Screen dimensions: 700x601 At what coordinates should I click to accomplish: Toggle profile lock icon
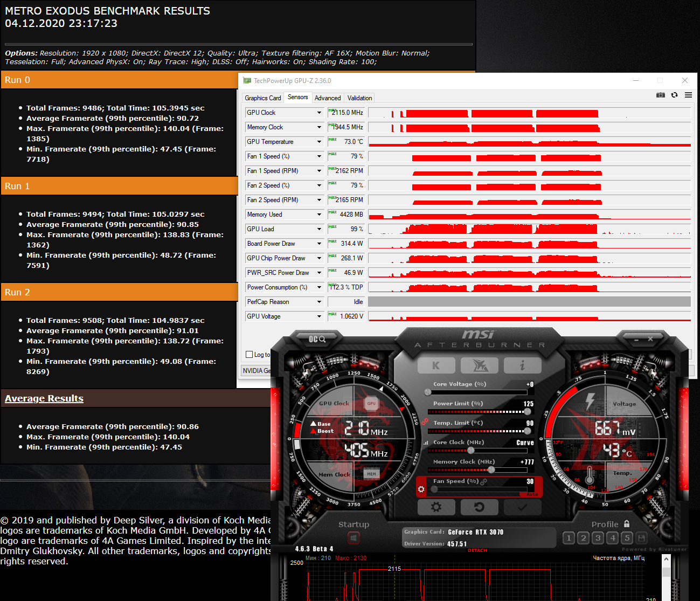click(x=627, y=524)
